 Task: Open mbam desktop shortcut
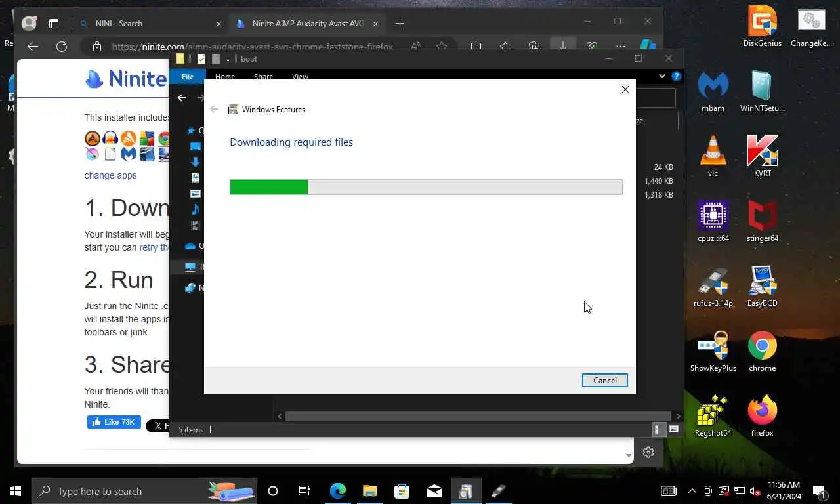click(713, 91)
